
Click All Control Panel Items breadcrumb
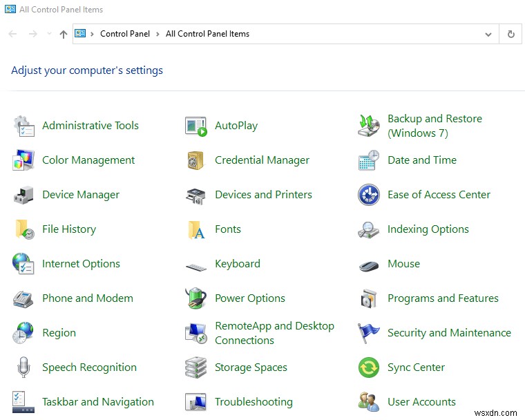tap(207, 34)
